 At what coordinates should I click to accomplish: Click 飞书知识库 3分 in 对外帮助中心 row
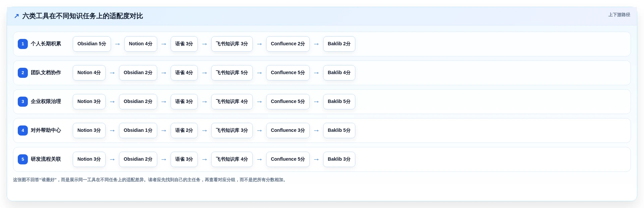[x=232, y=131]
